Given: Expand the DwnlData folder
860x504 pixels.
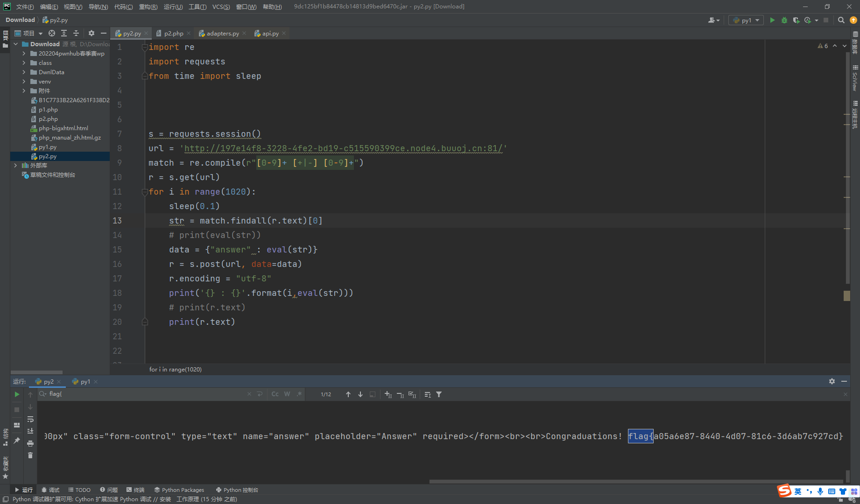Looking at the screenshot, I should (x=24, y=72).
